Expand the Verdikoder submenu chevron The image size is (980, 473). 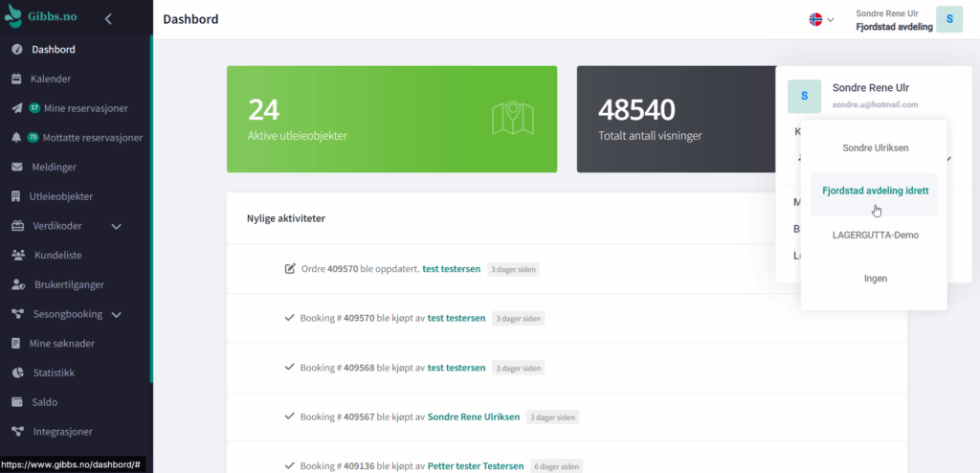coord(116,227)
